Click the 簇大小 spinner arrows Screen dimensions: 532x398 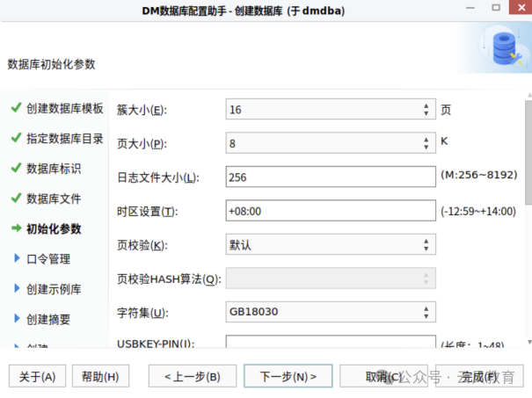[x=426, y=109]
